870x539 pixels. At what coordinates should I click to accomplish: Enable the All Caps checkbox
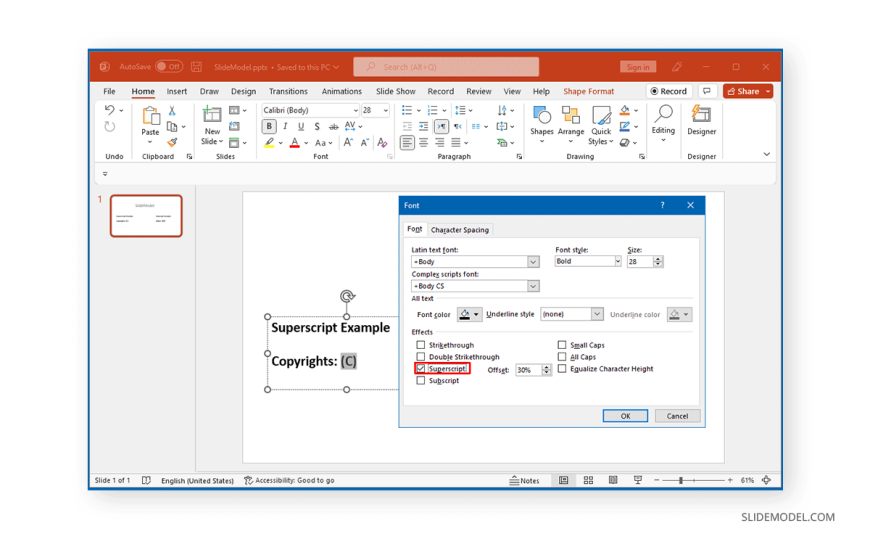[562, 357]
